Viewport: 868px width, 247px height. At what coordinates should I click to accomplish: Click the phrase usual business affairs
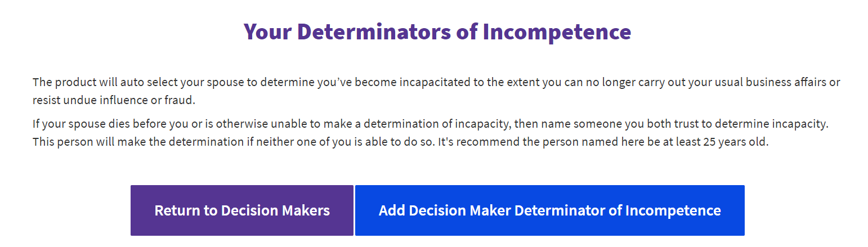784,82
